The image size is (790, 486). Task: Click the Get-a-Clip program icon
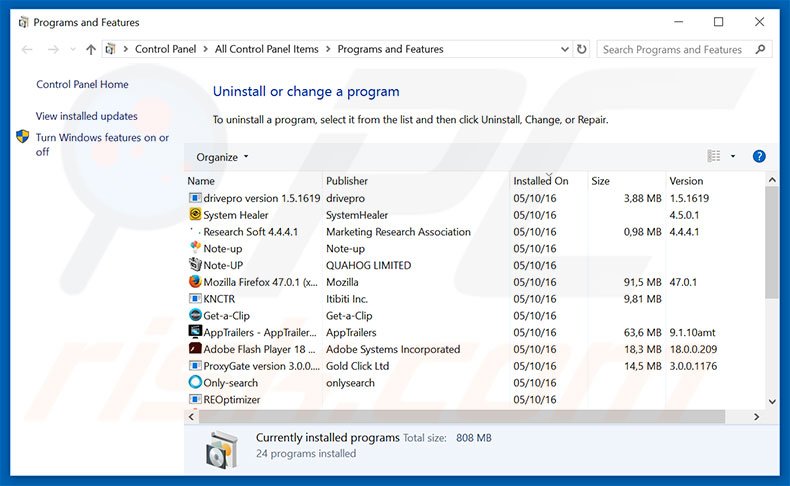coord(195,315)
